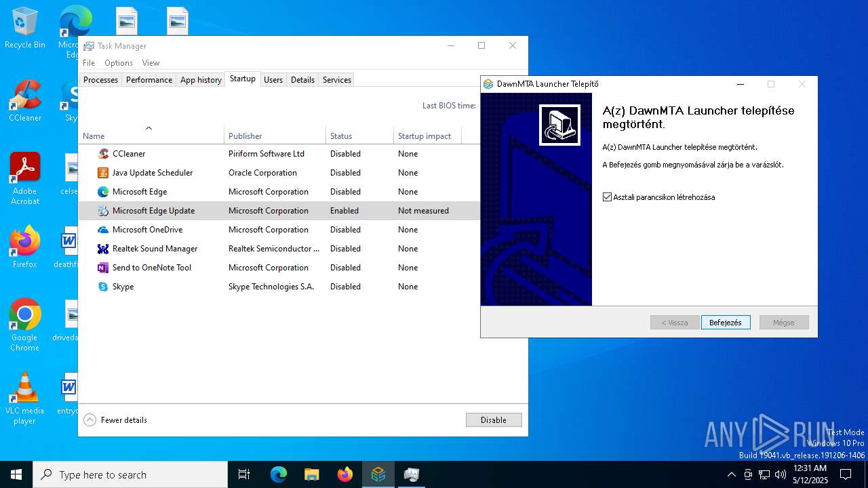Open CCleaner desktop shortcut

click(25, 102)
